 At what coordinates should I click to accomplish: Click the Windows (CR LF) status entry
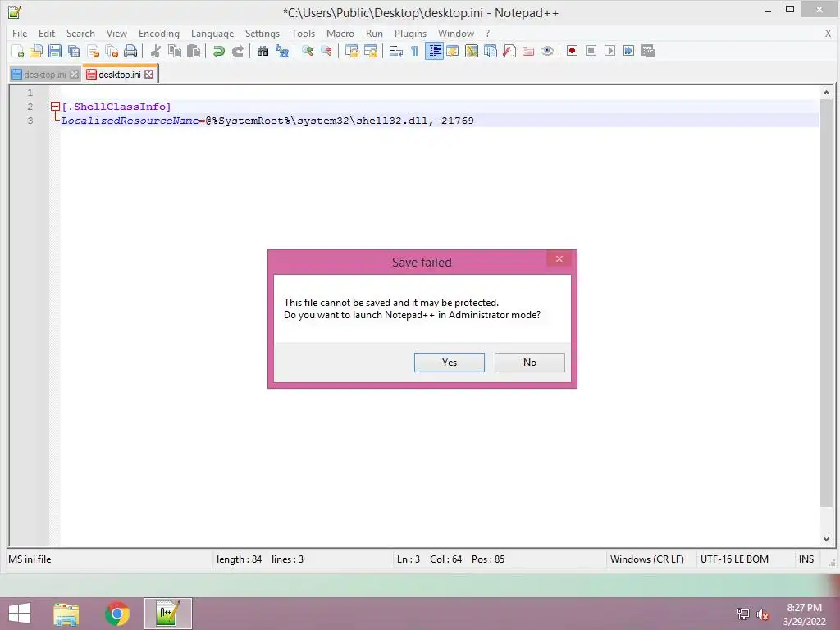coord(646,559)
